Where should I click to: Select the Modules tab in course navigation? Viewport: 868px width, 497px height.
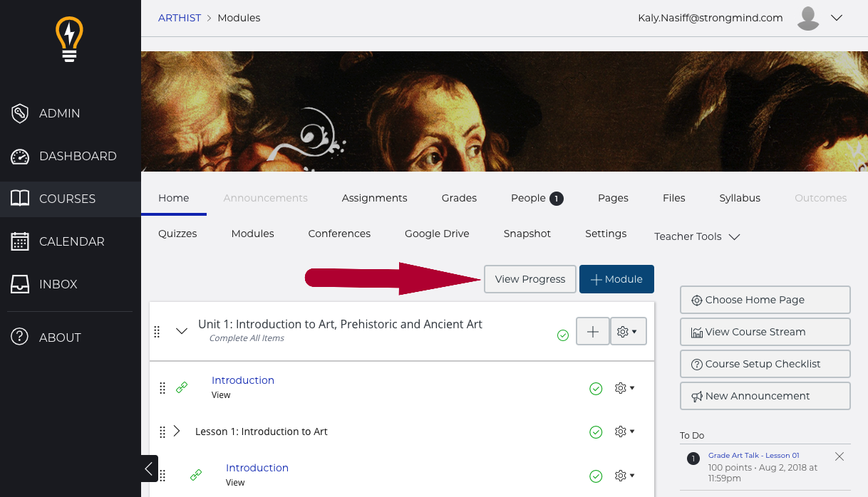point(253,234)
